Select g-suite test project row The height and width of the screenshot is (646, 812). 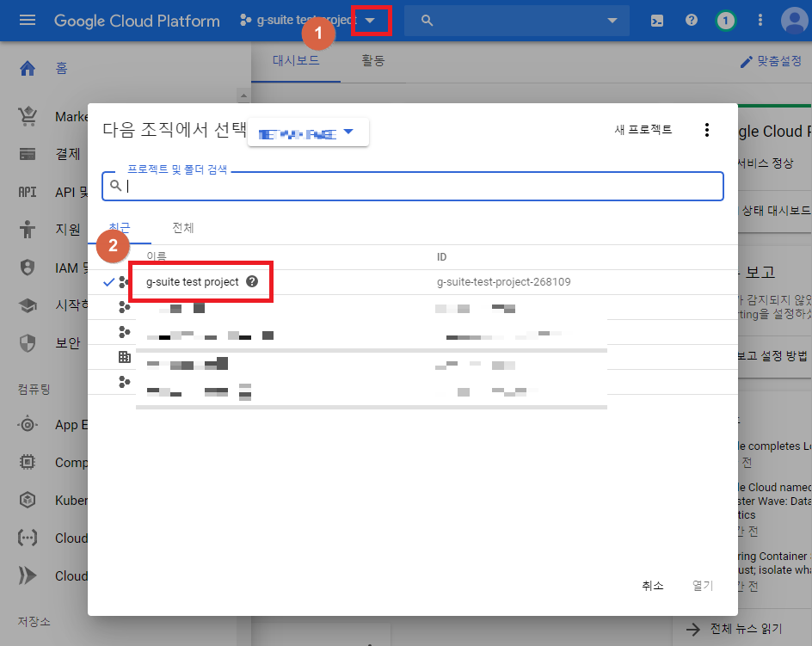click(x=413, y=282)
